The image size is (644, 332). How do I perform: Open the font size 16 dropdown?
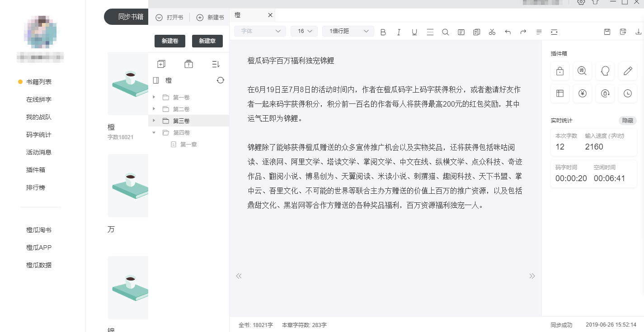(x=304, y=31)
